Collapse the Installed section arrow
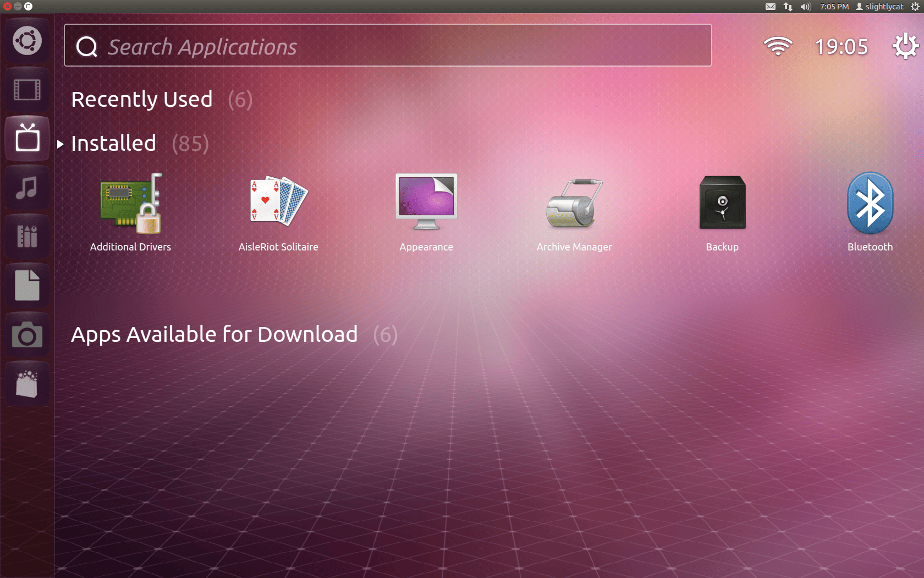Viewport: 924px width, 578px height. click(61, 144)
